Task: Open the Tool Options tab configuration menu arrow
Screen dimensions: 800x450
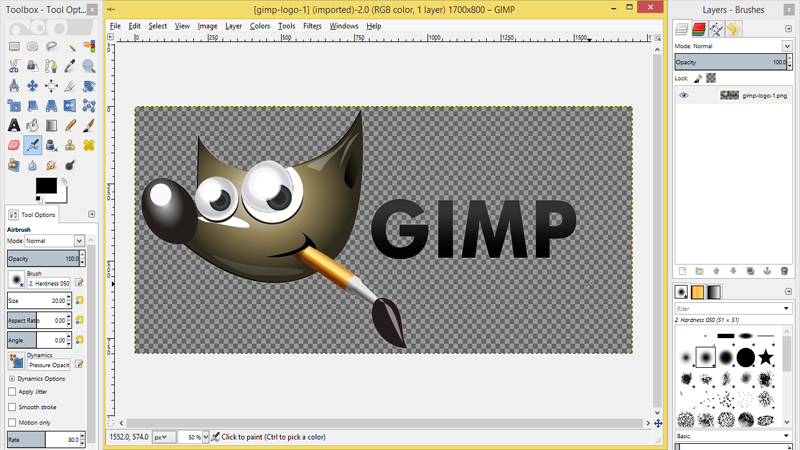Action: 92,214
